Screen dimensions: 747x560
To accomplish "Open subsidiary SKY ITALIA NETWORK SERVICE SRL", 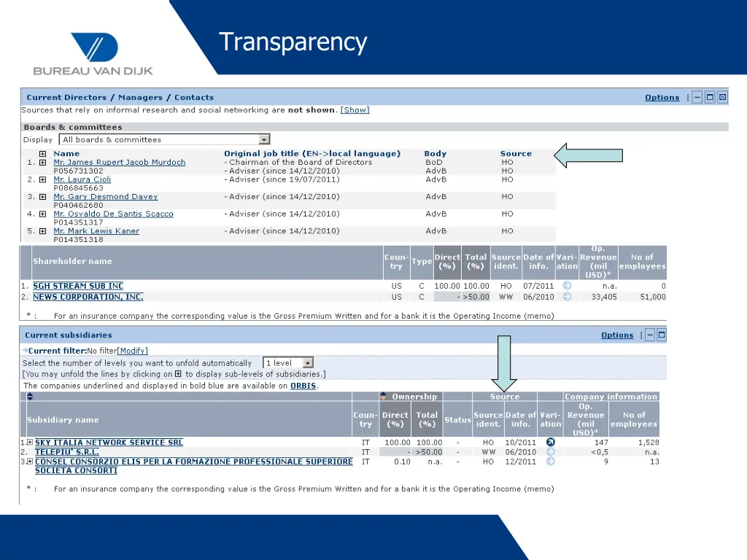I will point(109,443).
